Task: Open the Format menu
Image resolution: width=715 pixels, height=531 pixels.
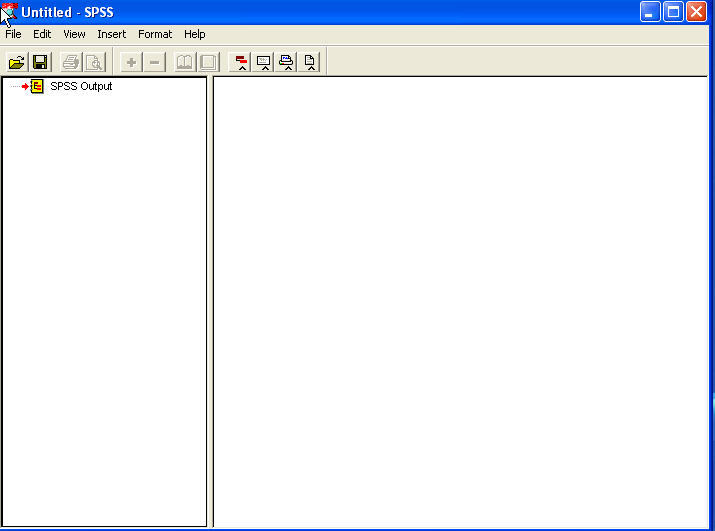Action: pyautogui.click(x=155, y=34)
